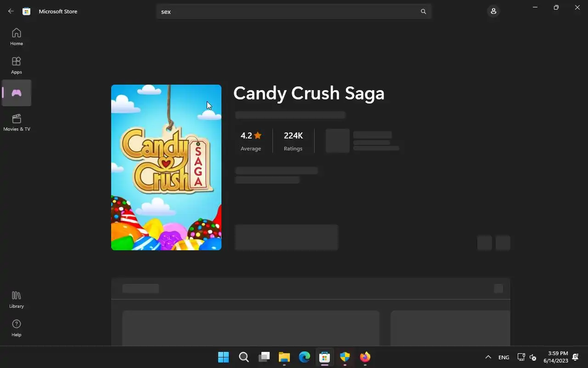Screen dimensions: 588x368
Task: Go back with the arrow button
Action: [x=11, y=11]
